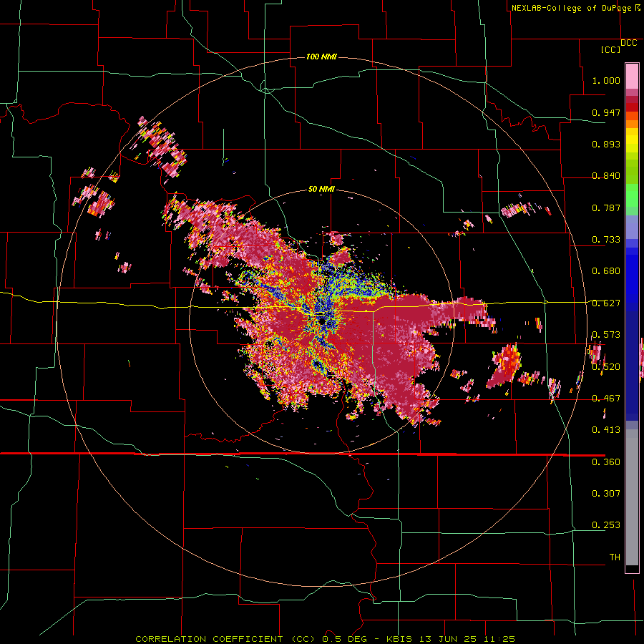Image resolution: width=644 pixels, height=644 pixels.
Task: Click the 100 NMI range ring label
Action: pos(321,57)
